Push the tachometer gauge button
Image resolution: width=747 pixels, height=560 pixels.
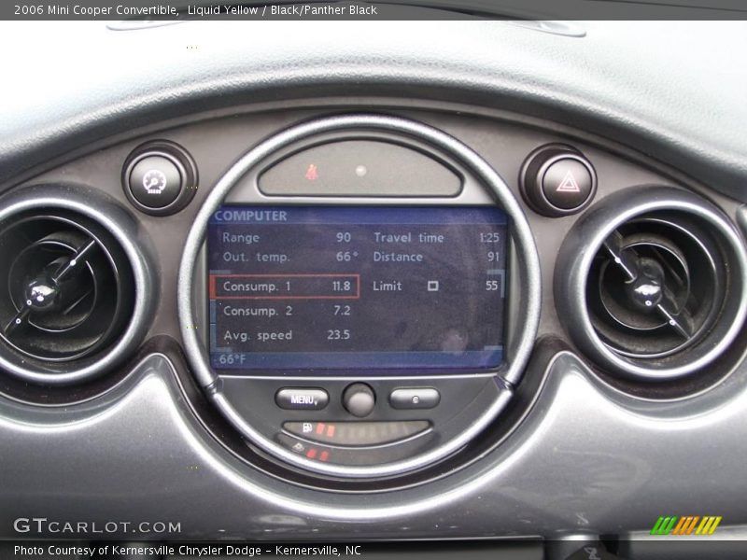coord(155,181)
